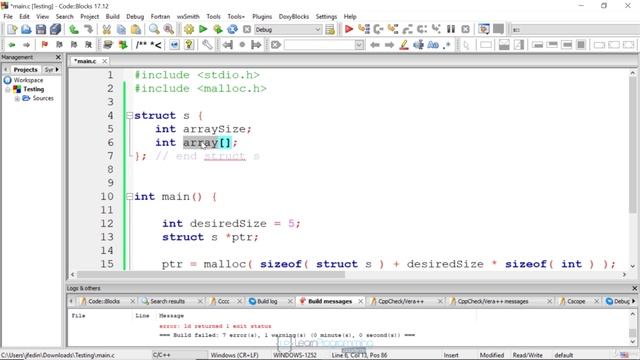The width and height of the screenshot is (640, 360).
Task: Expand the Sources folder tree node
Action: click(x=17, y=98)
